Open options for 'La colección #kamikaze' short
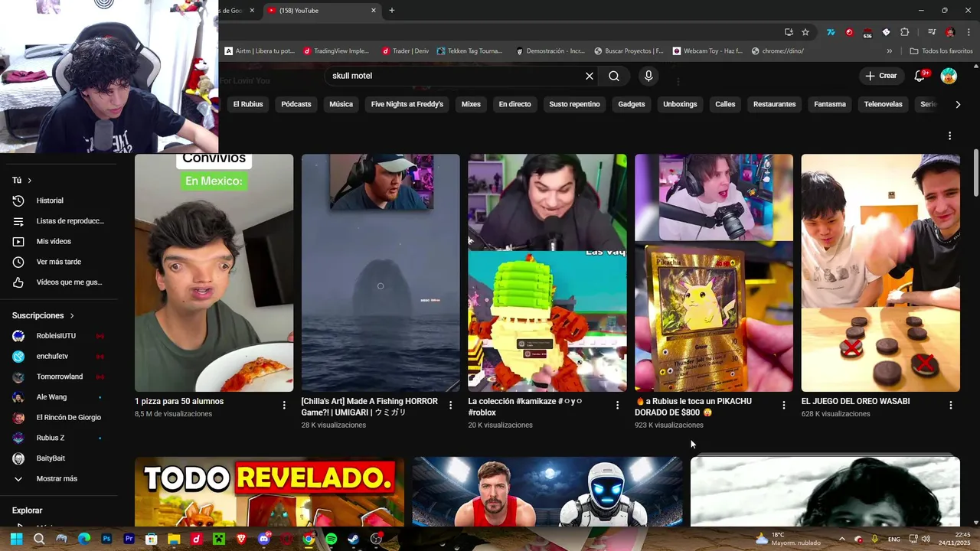The height and width of the screenshot is (551, 980). [x=617, y=405]
